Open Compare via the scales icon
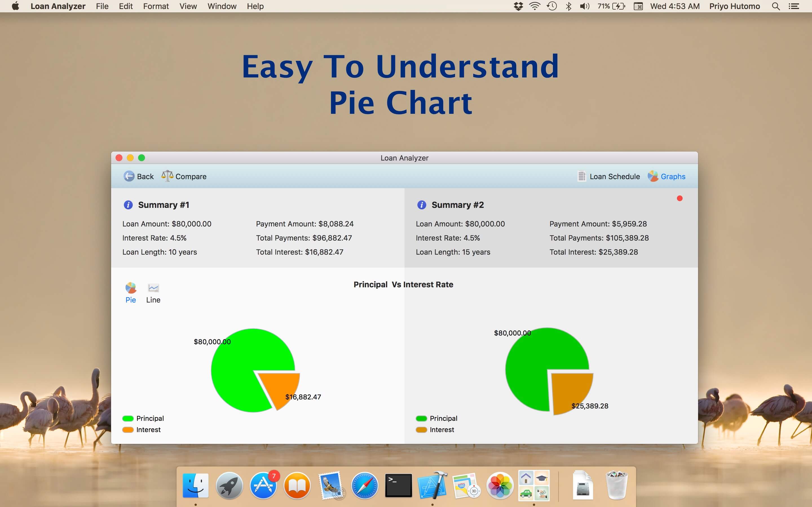The width and height of the screenshot is (812, 507). tap(167, 176)
